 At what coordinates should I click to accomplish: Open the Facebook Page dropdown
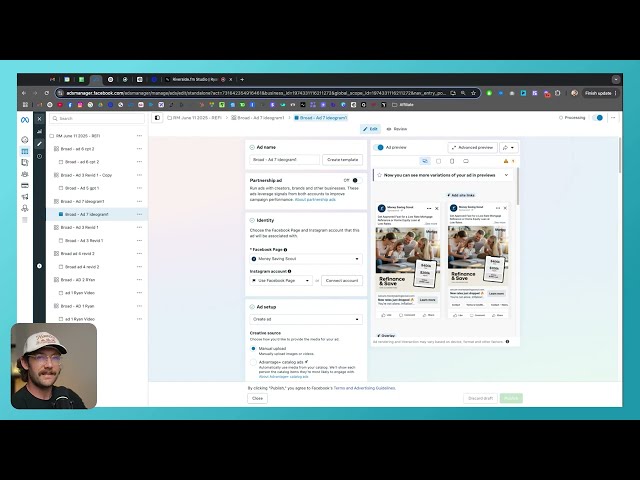[x=305, y=259]
